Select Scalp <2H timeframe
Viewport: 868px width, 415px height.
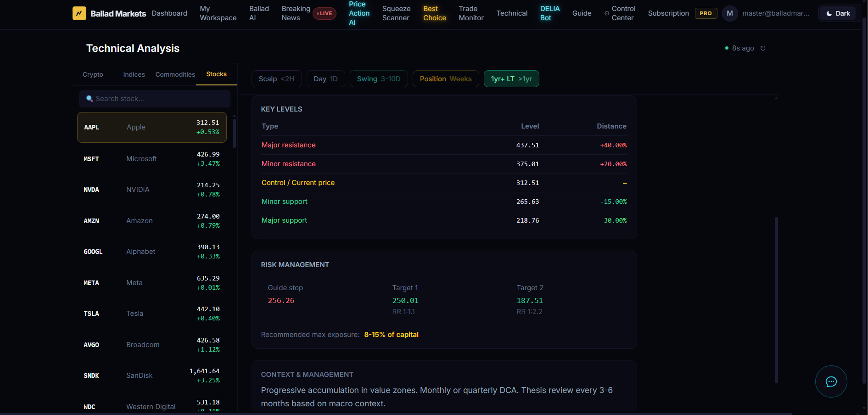click(276, 79)
